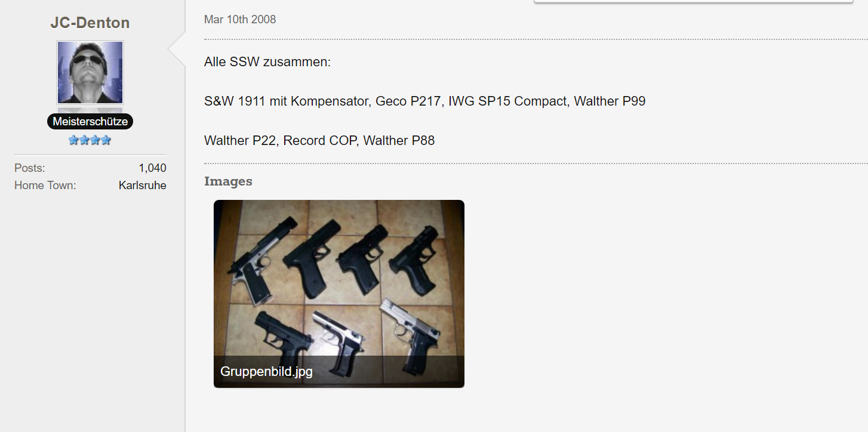Click the Walther P22, Record COP line
Screen dimensions: 868x432
pos(319,141)
